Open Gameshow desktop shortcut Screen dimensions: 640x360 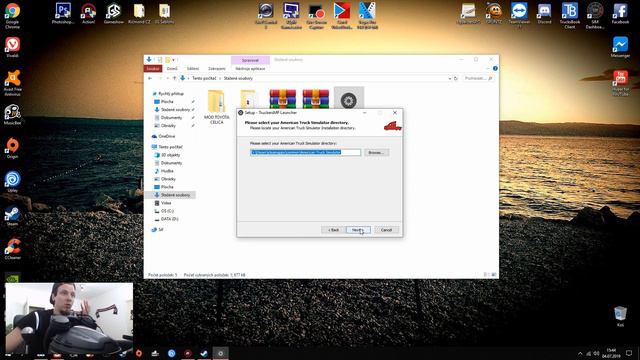click(x=113, y=13)
